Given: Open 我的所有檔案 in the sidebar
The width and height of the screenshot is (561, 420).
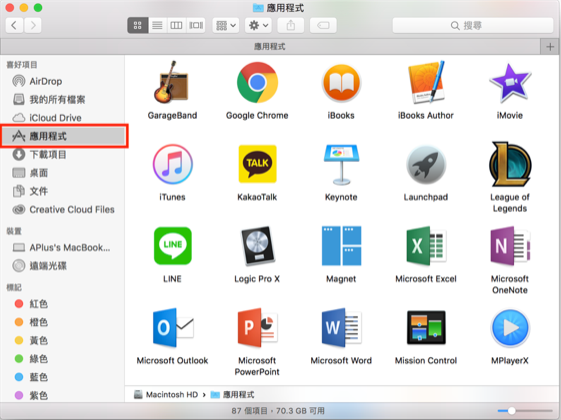Looking at the screenshot, I should (x=63, y=99).
